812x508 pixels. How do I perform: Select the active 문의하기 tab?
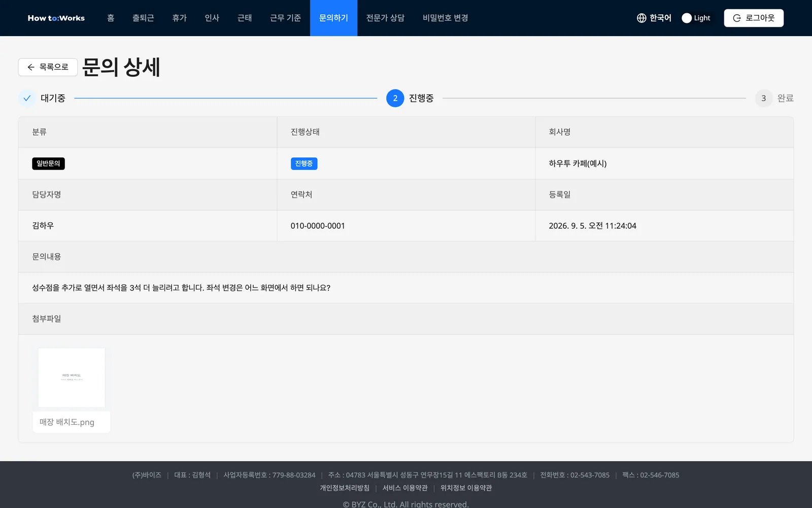[333, 18]
